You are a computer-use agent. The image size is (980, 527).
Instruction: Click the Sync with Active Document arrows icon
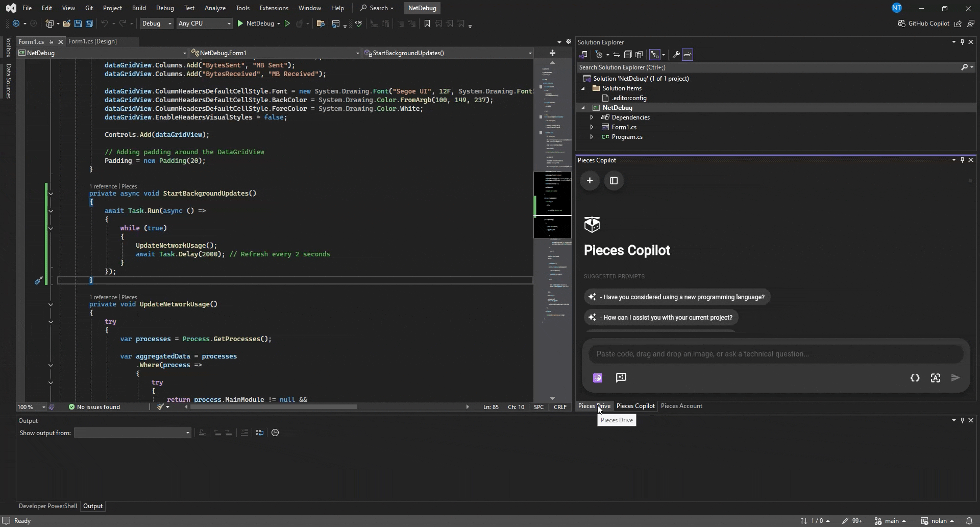point(617,55)
